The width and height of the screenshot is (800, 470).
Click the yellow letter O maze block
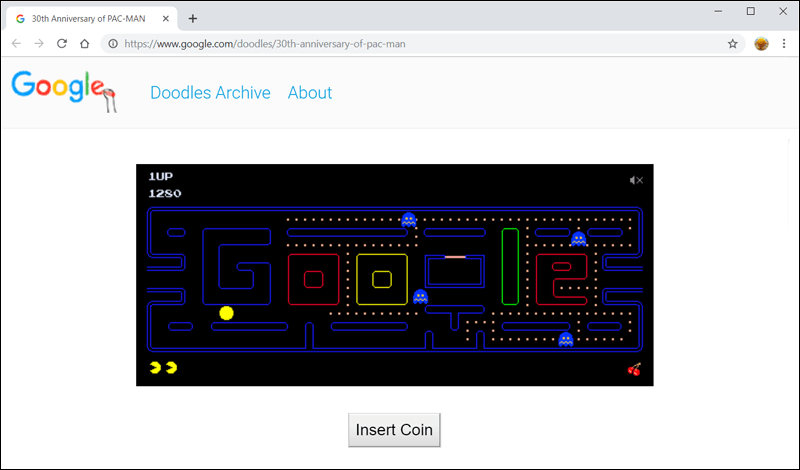click(x=382, y=279)
